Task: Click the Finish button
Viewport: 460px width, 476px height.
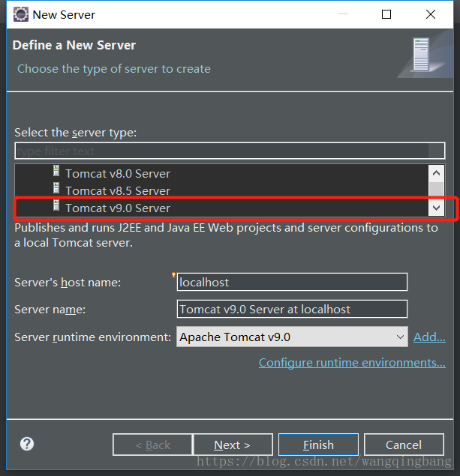Action: point(318,445)
